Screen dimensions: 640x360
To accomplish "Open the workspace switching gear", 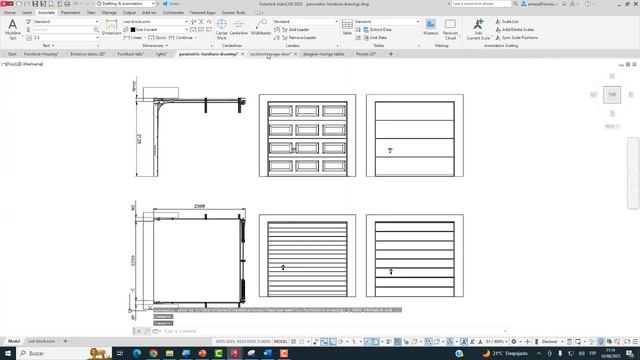I will [x=514, y=341].
